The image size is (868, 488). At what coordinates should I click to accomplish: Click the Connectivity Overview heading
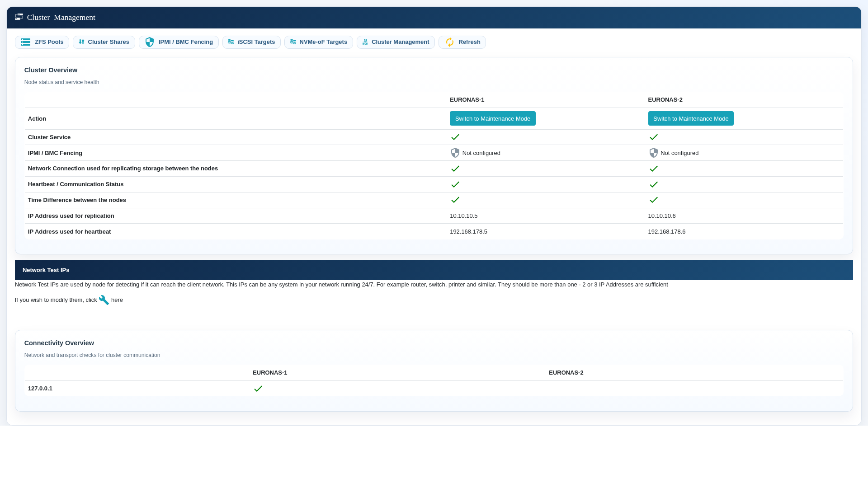click(x=59, y=343)
